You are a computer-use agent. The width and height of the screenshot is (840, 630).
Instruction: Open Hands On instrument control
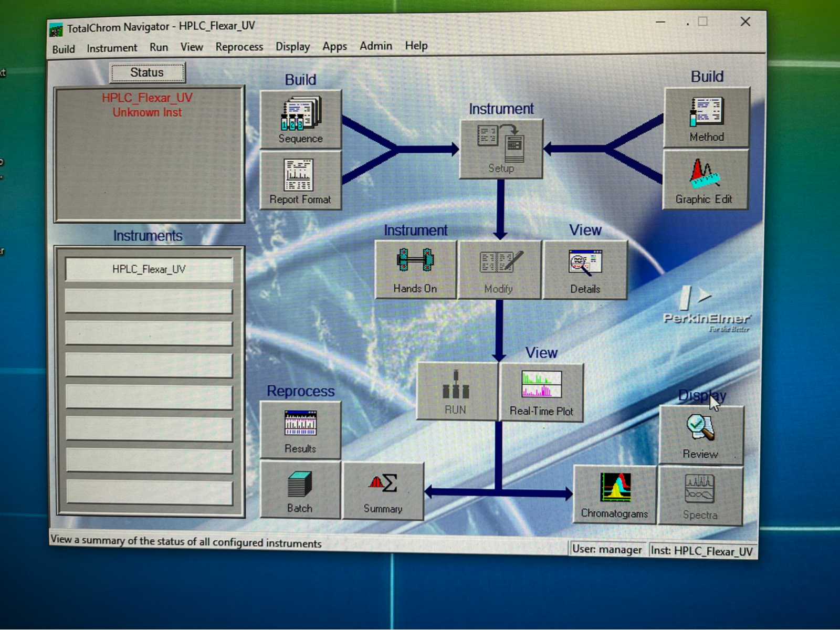coord(415,270)
